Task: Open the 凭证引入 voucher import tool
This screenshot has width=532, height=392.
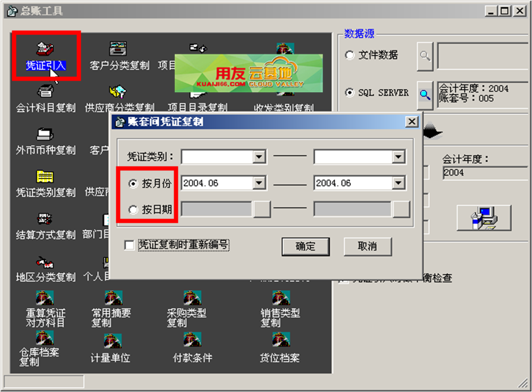Action: click(x=46, y=57)
